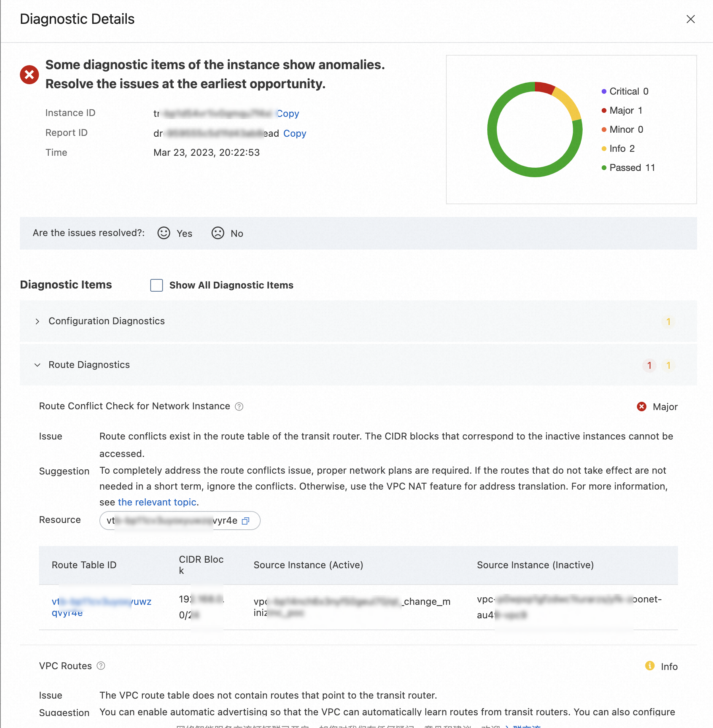Click the Passed legend entry
Viewport: 713px width, 728px height.
click(x=632, y=168)
